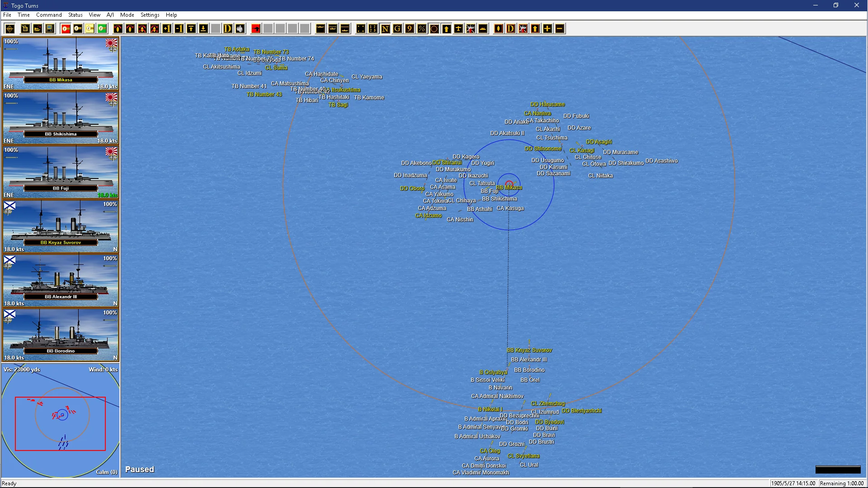Click the open folder toolbar icon
Image resolution: width=868 pixels, height=488 pixels.
coord(38,29)
